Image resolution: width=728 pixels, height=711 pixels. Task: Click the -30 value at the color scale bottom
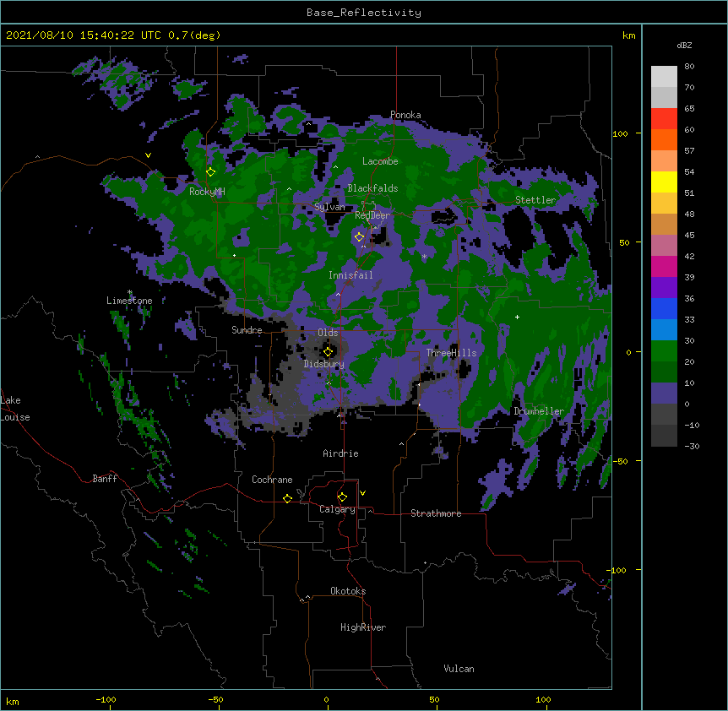pyautogui.click(x=692, y=447)
